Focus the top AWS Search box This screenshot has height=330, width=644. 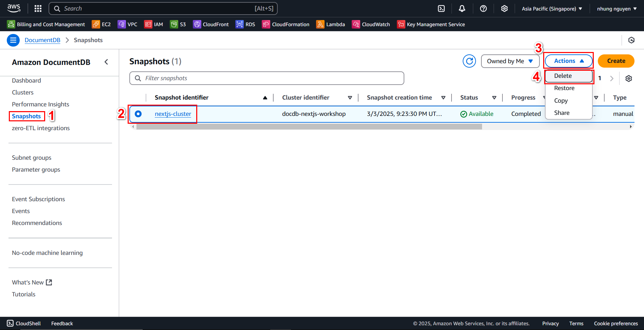[163, 8]
